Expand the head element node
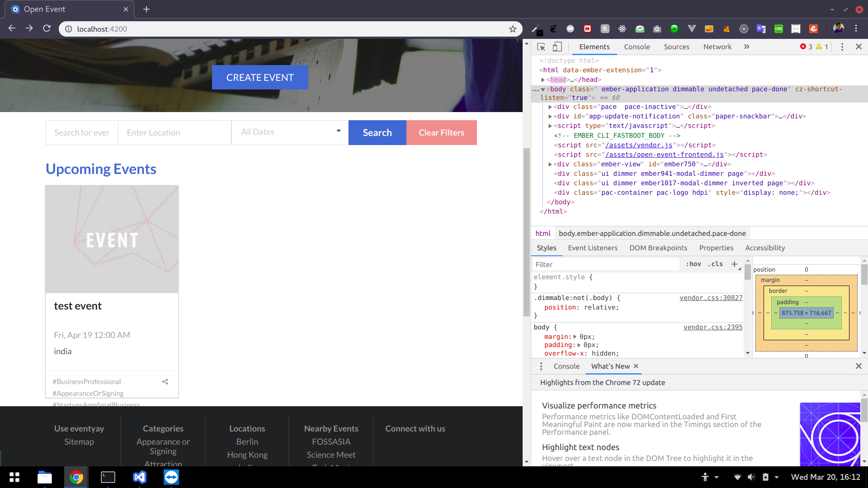 click(x=543, y=80)
